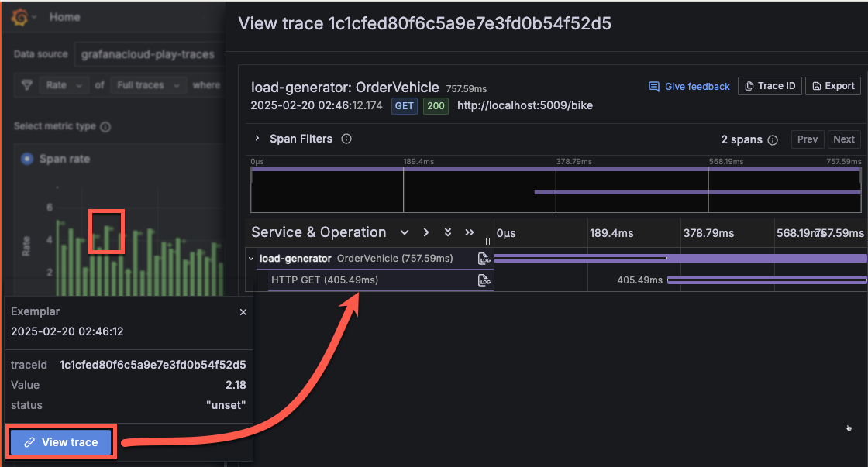Click the Grafana logo icon
The width and height of the screenshot is (868, 467).
(21, 16)
